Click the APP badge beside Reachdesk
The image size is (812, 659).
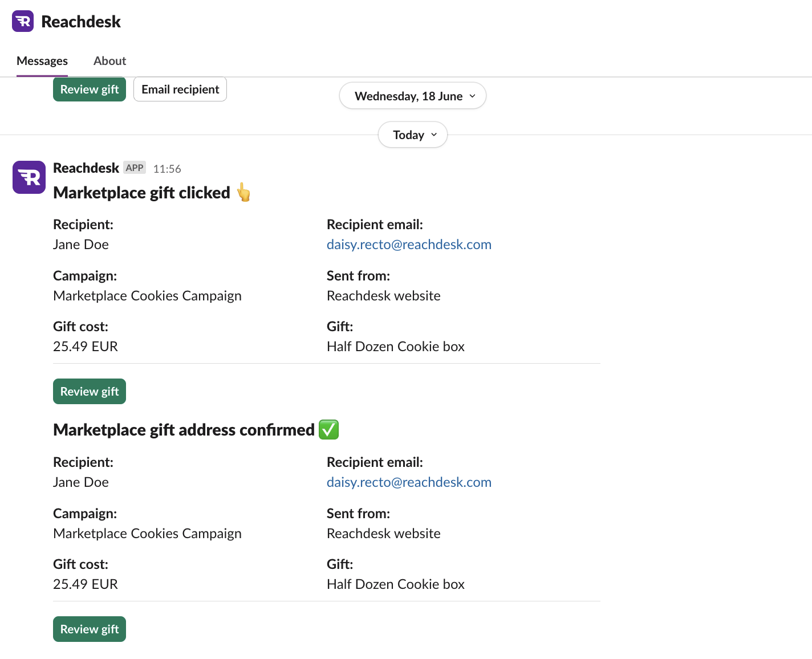[135, 168]
